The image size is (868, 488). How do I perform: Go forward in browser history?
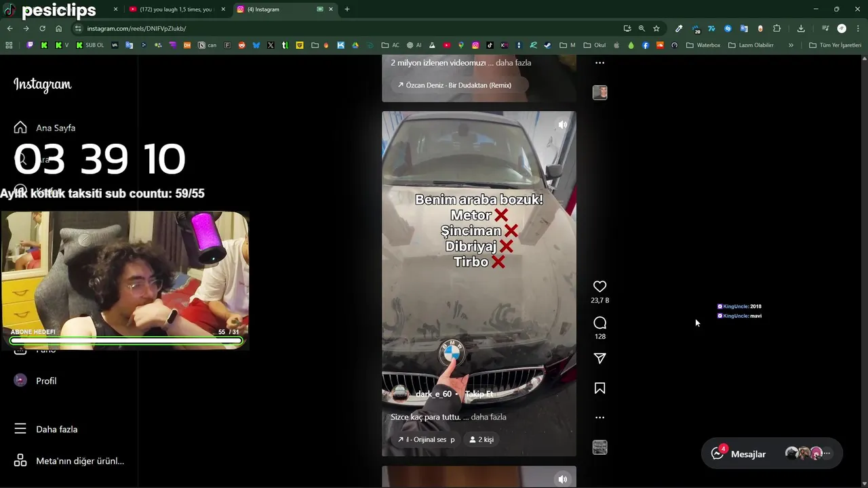pos(26,28)
